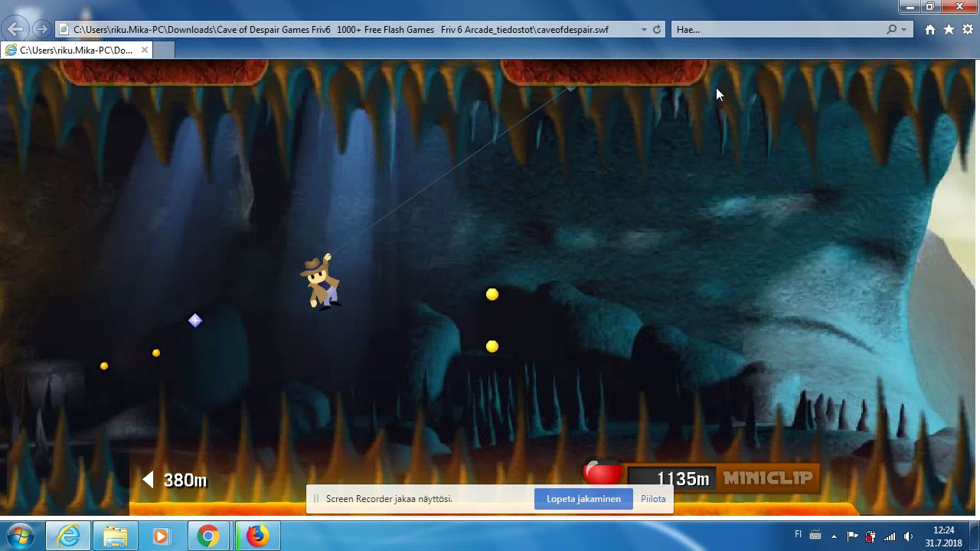Image resolution: width=980 pixels, height=551 pixels.
Task: Click the red heart life icon
Action: [x=603, y=473]
